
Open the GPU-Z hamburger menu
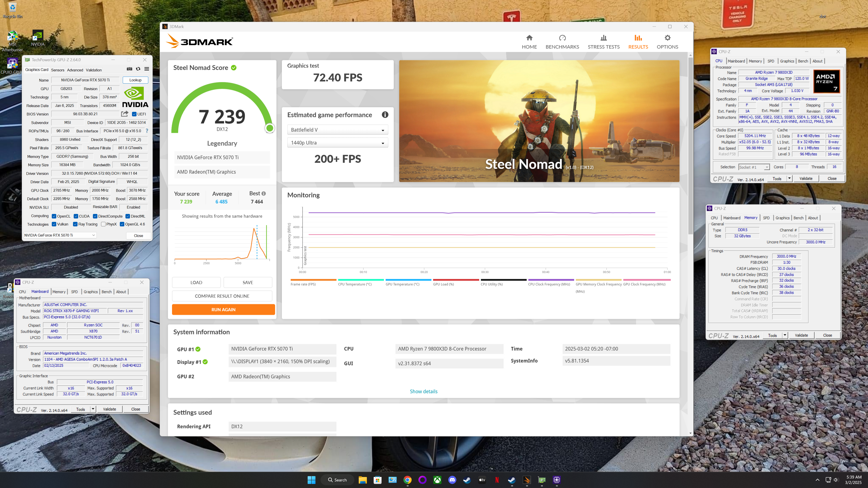click(146, 69)
